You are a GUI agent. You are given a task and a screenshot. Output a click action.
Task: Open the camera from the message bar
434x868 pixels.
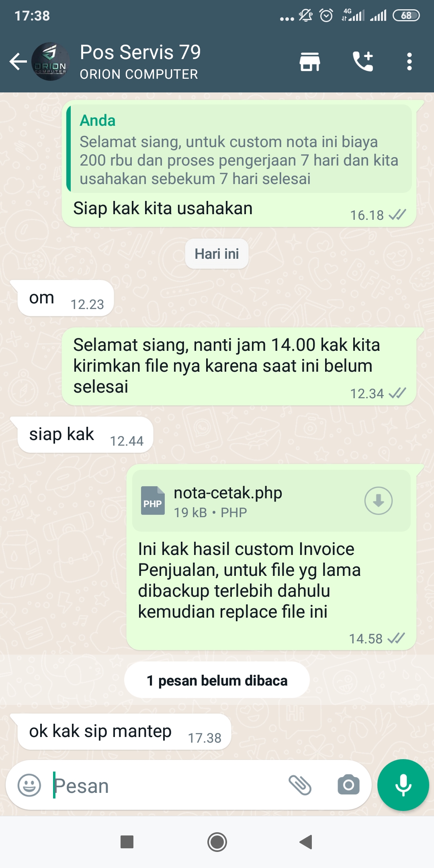pos(348,785)
